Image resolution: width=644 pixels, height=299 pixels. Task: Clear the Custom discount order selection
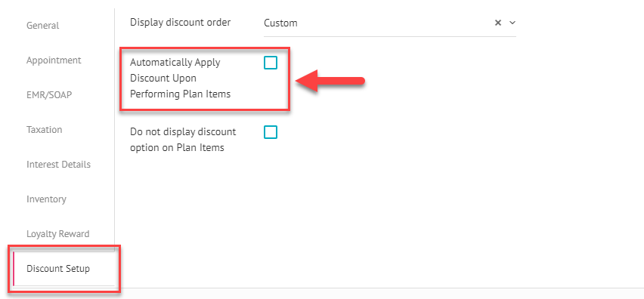click(498, 23)
